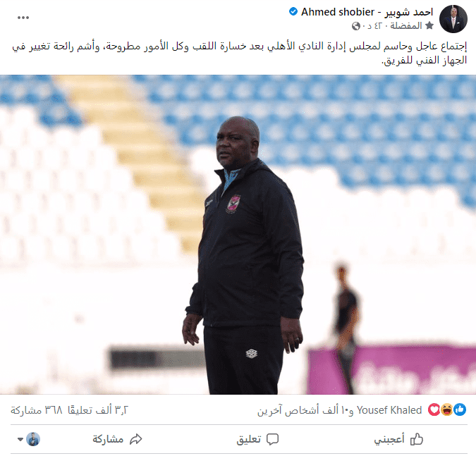Open Ahmed shobier profile picture

(x=453, y=19)
